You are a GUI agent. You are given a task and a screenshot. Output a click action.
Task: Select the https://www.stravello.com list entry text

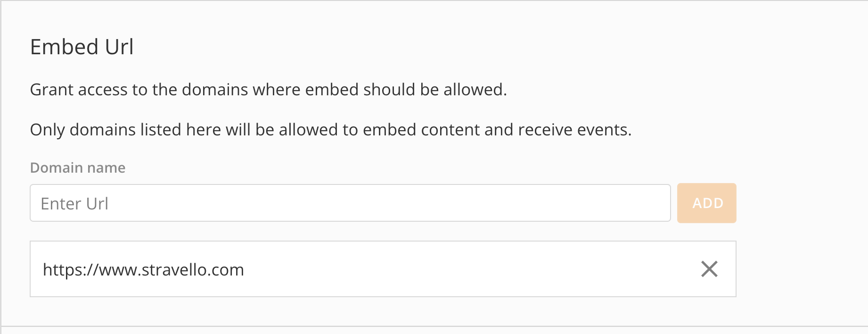(143, 270)
